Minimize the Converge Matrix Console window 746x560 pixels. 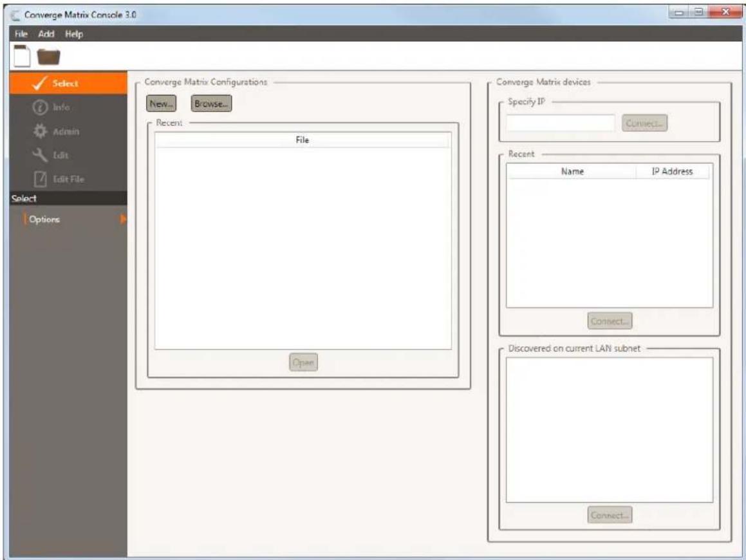coord(679,13)
